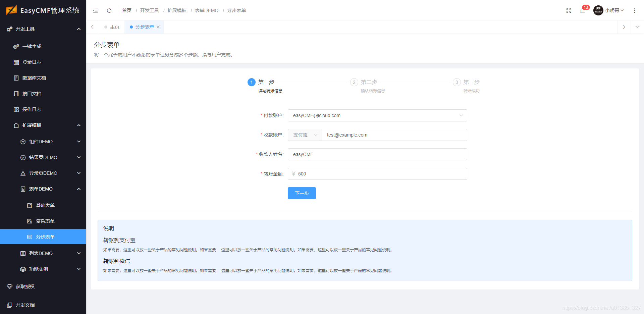Click the 开发工具 breadcrumb
Image resolution: width=644 pixels, height=314 pixels.
click(x=150, y=10)
